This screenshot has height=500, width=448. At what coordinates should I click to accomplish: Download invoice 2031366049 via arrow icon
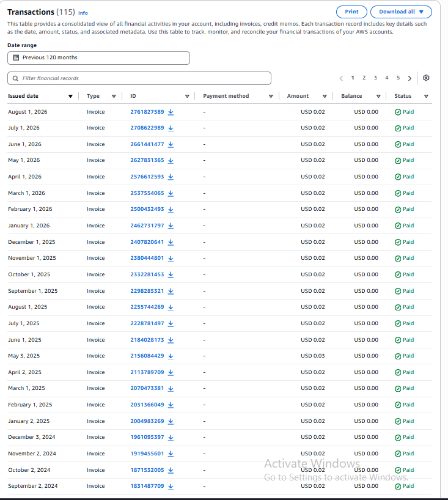tap(171, 405)
